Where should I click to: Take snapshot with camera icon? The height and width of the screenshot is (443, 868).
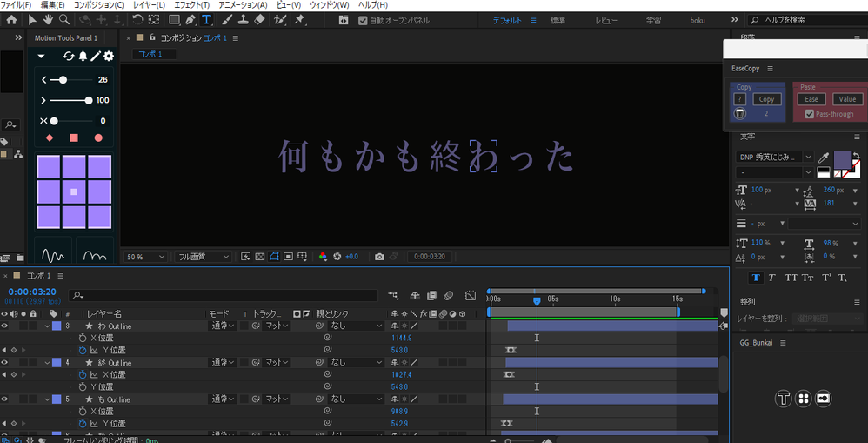point(379,257)
